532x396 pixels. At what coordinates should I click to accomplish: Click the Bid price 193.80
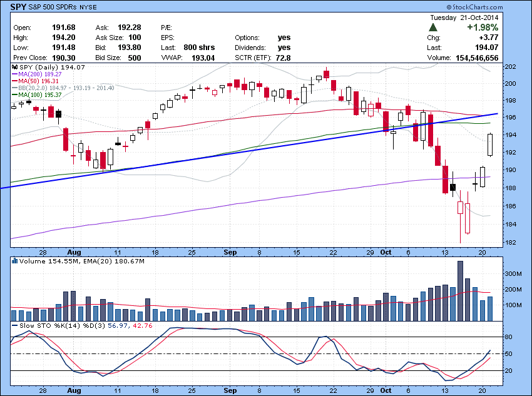point(130,48)
